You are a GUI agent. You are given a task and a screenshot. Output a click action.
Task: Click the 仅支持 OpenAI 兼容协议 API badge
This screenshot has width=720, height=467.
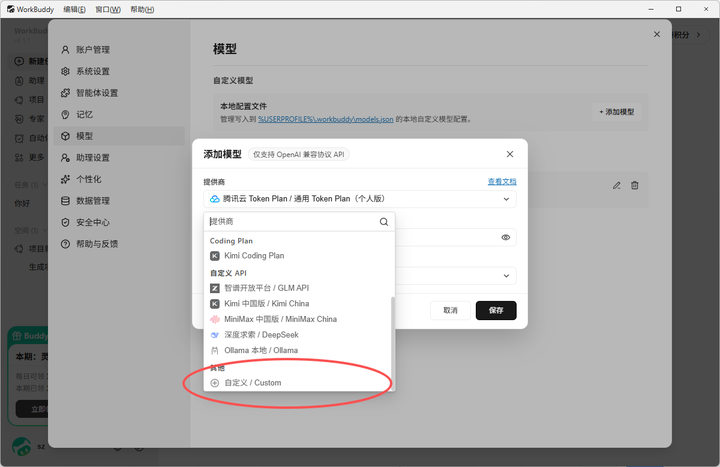tap(298, 154)
